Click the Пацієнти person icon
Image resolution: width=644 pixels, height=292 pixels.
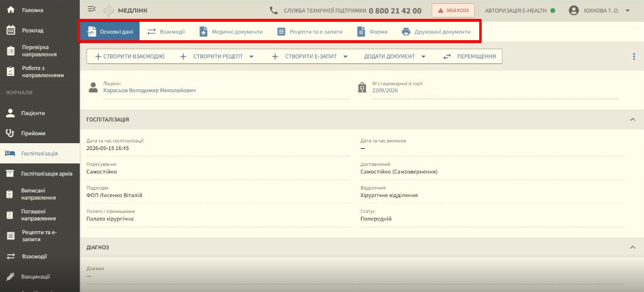click(11, 113)
